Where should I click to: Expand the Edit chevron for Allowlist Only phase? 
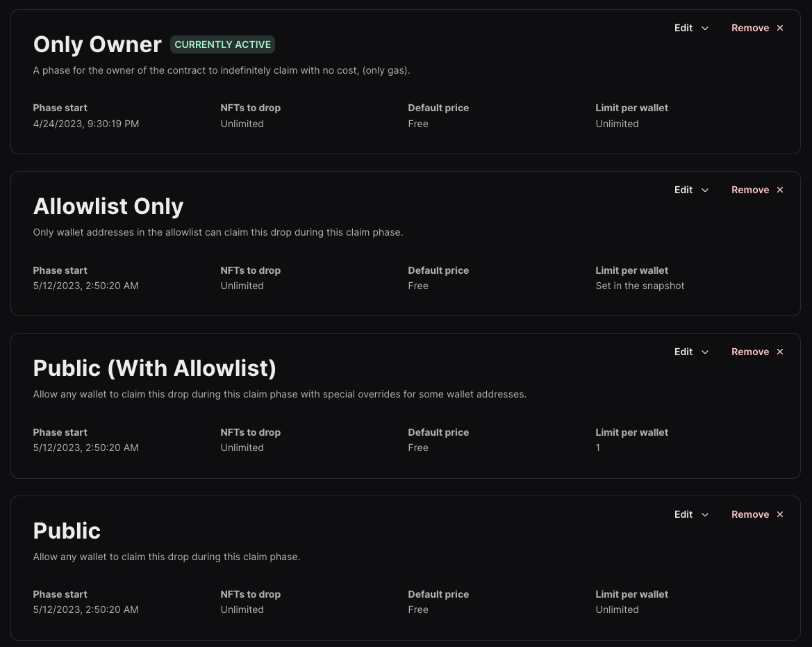705,190
